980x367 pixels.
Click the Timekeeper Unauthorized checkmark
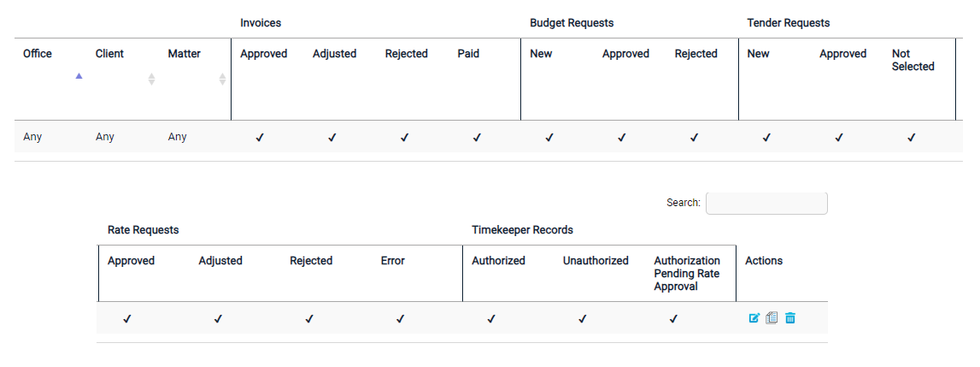(x=582, y=319)
